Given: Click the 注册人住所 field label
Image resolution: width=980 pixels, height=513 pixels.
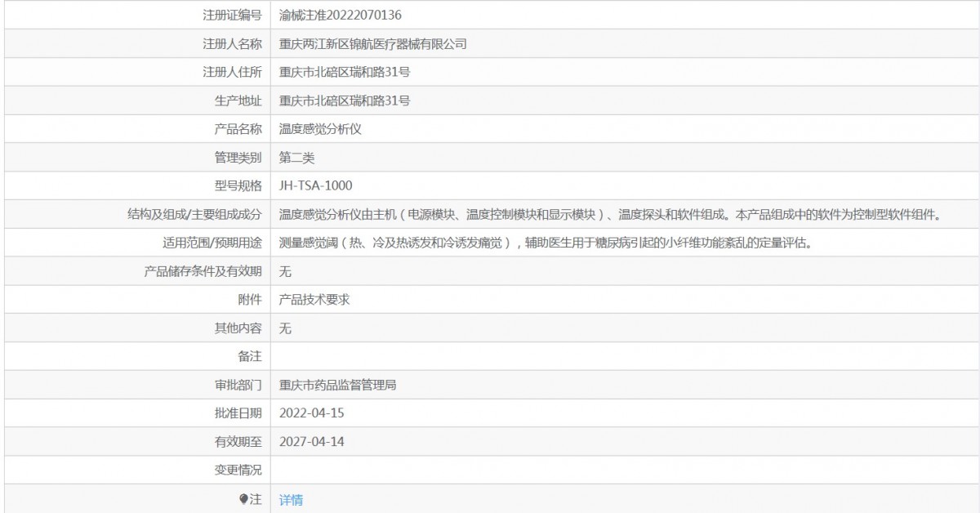Looking at the screenshot, I should coord(232,72).
